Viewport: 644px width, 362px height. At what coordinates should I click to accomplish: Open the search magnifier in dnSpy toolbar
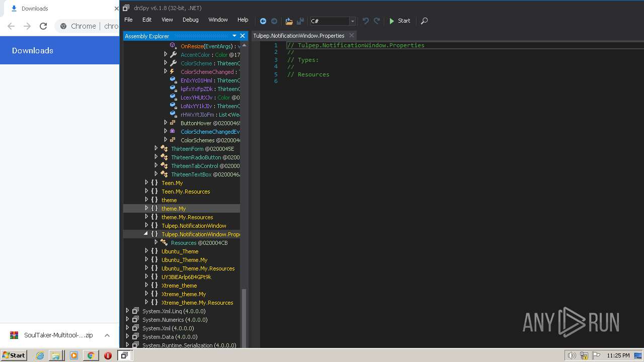(x=424, y=21)
